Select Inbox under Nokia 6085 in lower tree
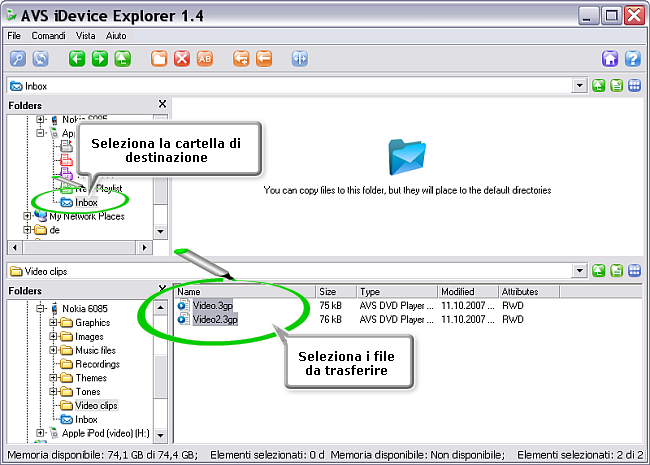This screenshot has height=465, width=650. (x=86, y=419)
